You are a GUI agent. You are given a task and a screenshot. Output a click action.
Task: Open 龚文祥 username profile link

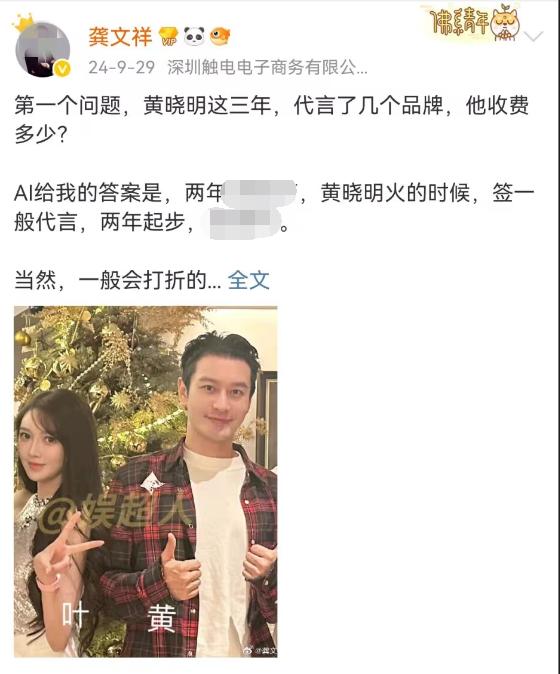[x=120, y=37]
